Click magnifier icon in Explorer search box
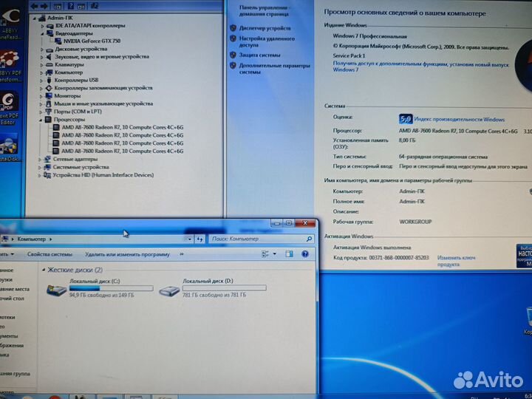Screen dimensions: 532x399 309,239
